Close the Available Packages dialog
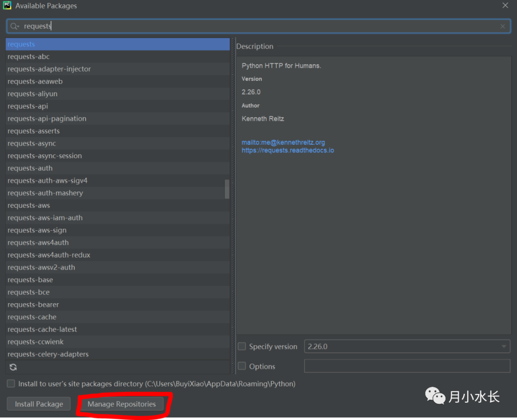Image resolution: width=517 pixels, height=420 pixels. point(505,5)
